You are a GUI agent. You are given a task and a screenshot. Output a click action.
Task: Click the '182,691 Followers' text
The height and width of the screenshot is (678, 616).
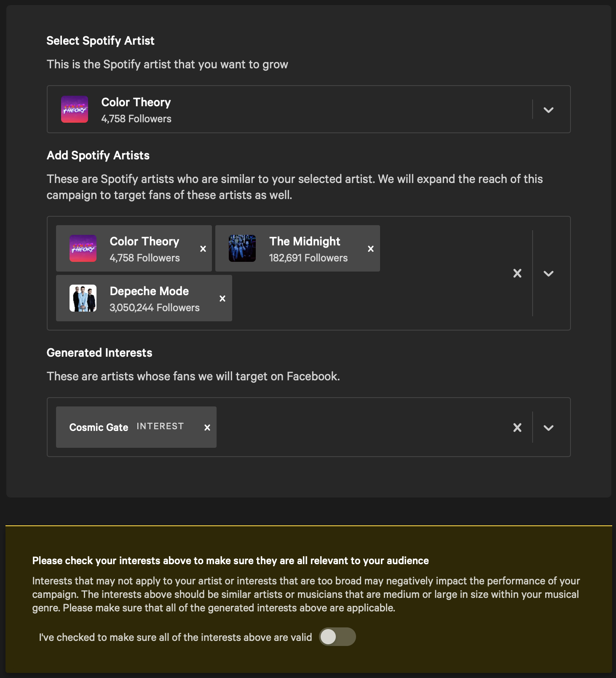(x=308, y=258)
